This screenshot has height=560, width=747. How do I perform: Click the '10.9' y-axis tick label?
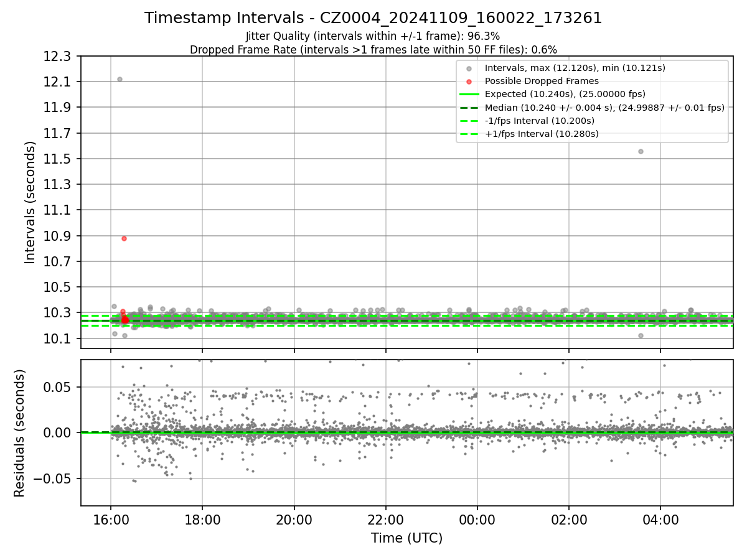tap(59, 236)
